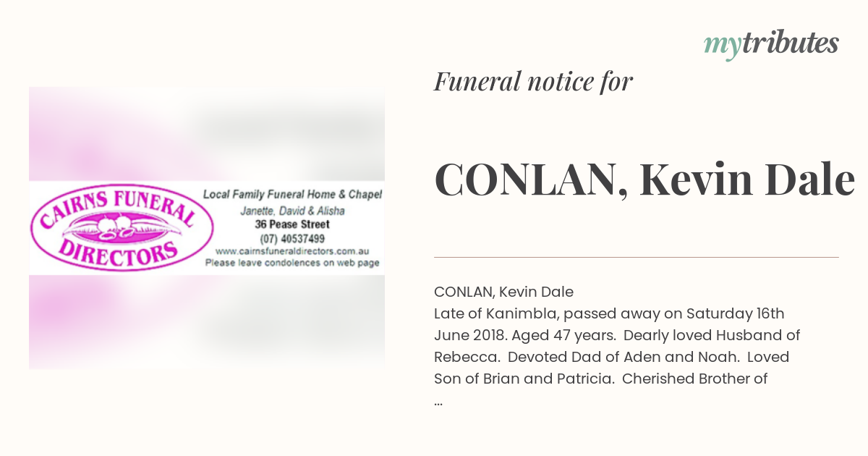Click the horizontal divider below the name
868x456 pixels.
click(637, 257)
